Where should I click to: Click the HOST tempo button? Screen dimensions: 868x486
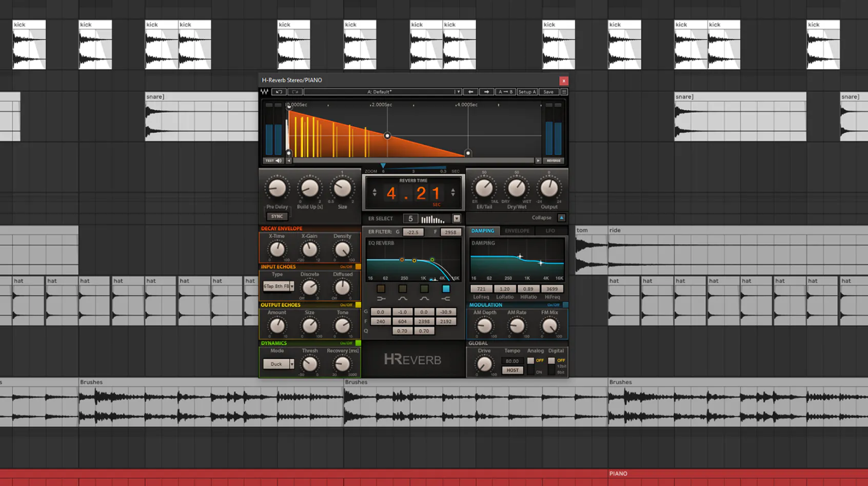(512, 370)
